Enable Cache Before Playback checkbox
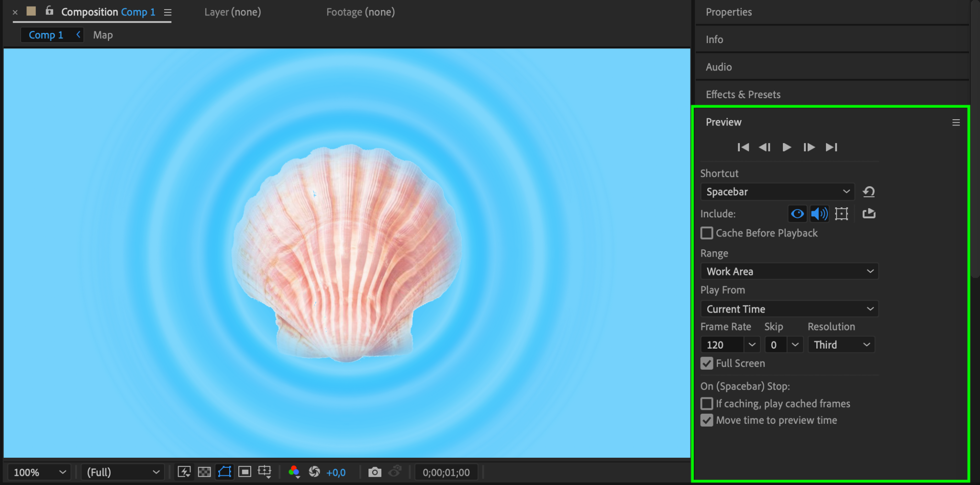 (x=707, y=233)
